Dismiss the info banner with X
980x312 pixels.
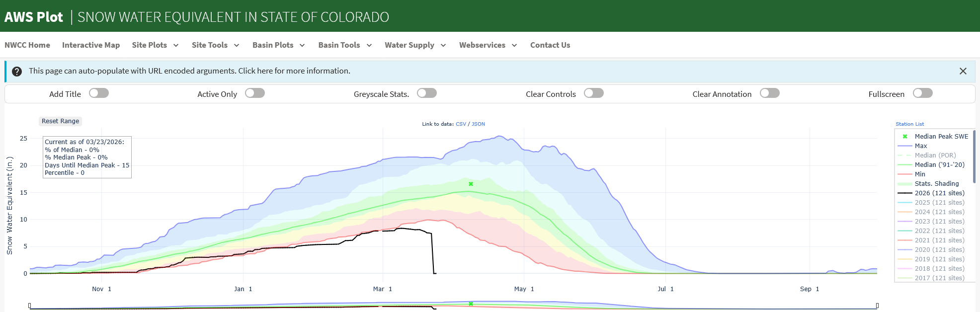coord(963,71)
